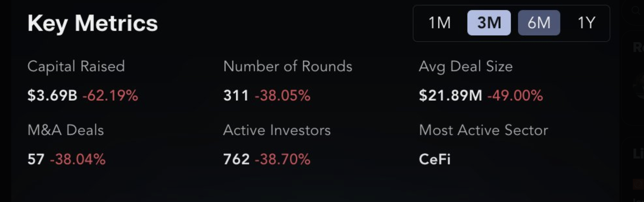Choose the 6M period tab
This screenshot has height=202, width=644.
(539, 23)
